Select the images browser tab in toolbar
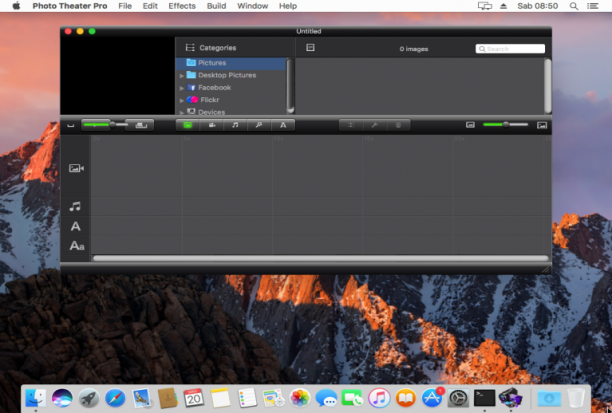Screen dimensions: 612x413 pos(188,125)
